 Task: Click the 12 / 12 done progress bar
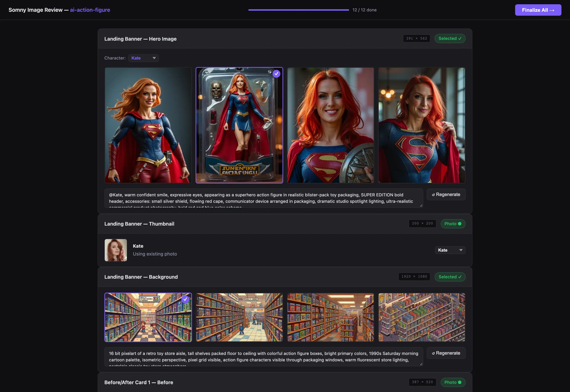click(299, 10)
